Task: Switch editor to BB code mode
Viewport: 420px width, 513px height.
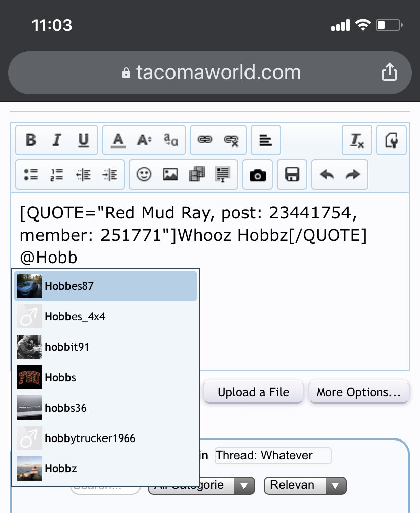Action: (392, 140)
